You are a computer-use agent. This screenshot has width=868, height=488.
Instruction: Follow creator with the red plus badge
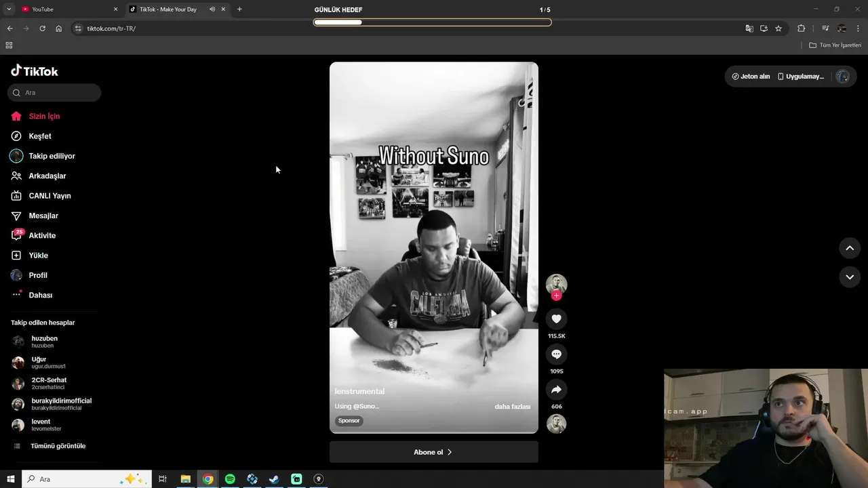556,296
